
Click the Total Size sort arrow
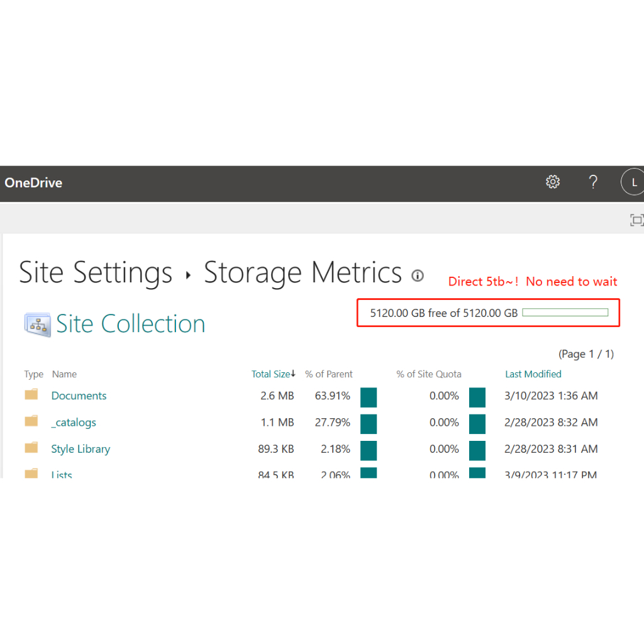click(294, 374)
